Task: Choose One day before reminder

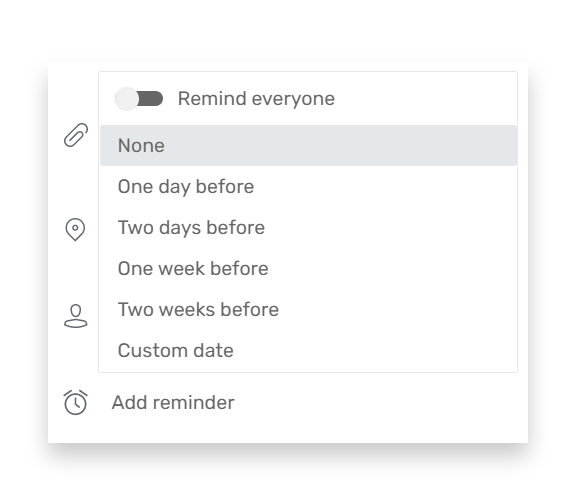Action: [308, 186]
